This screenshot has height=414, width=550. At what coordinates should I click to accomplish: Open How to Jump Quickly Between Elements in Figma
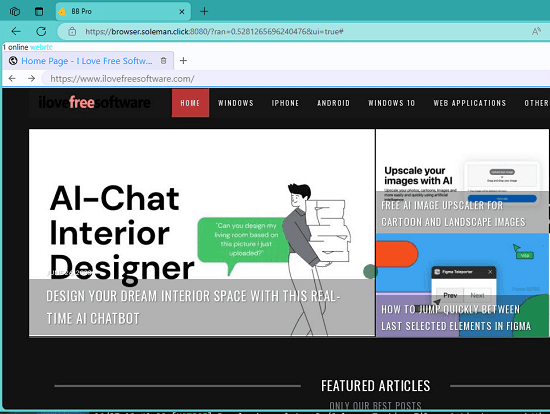pos(456,318)
